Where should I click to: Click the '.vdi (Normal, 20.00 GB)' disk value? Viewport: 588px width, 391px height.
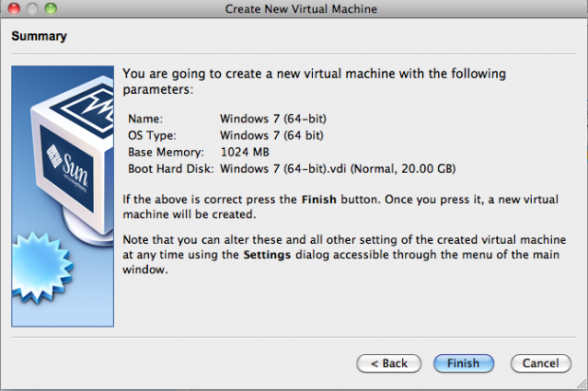click(x=338, y=169)
